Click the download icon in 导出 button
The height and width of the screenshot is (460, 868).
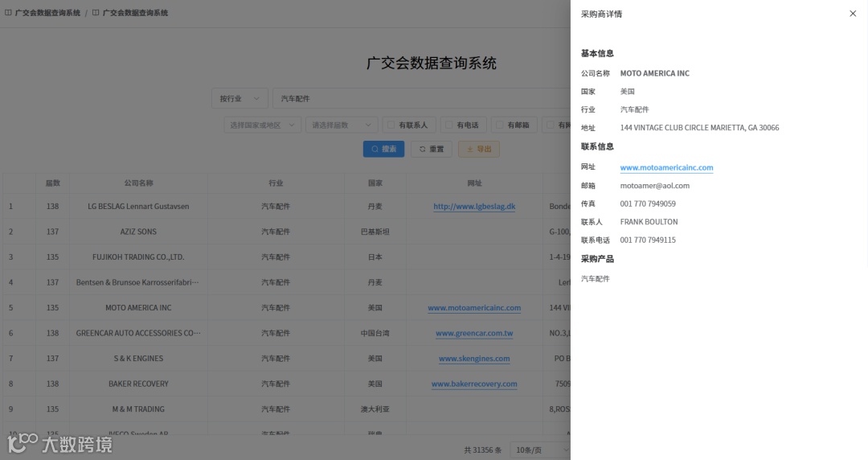470,149
